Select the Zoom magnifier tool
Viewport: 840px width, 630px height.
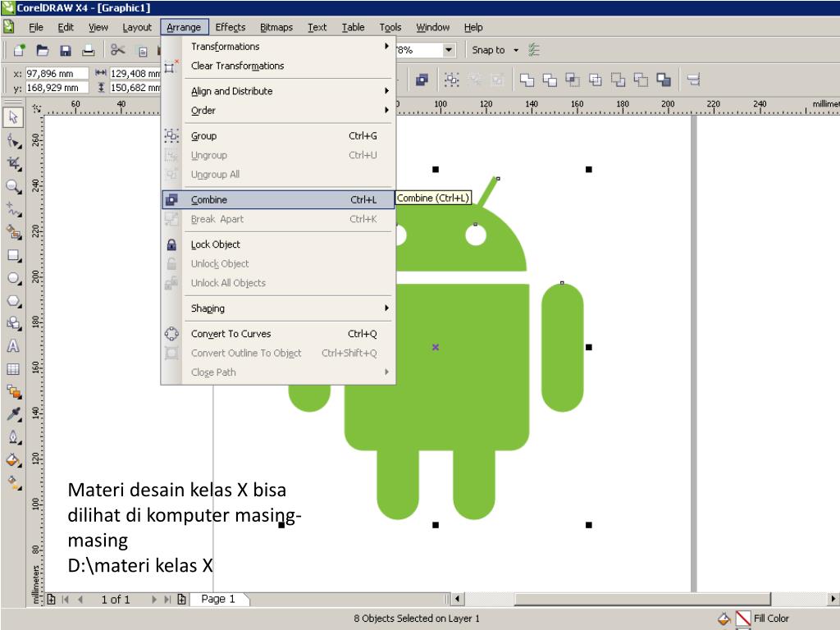(13, 186)
